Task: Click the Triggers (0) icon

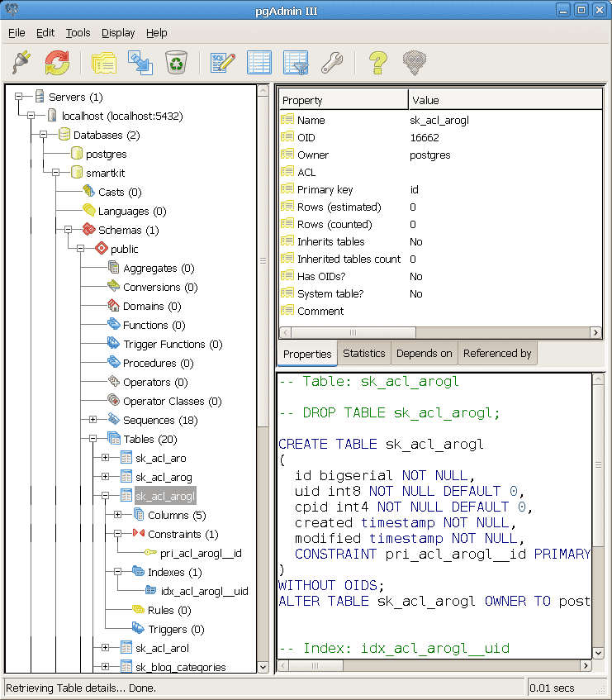Action: tap(138, 629)
